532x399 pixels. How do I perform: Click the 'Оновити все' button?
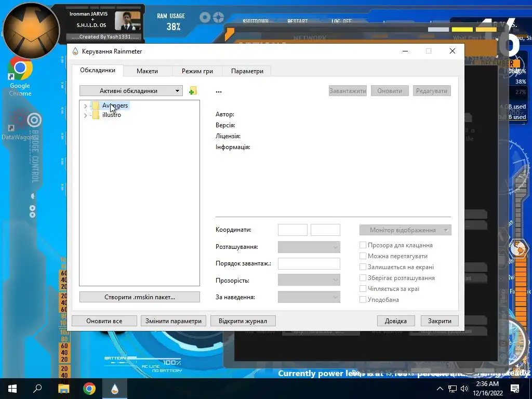[104, 321]
